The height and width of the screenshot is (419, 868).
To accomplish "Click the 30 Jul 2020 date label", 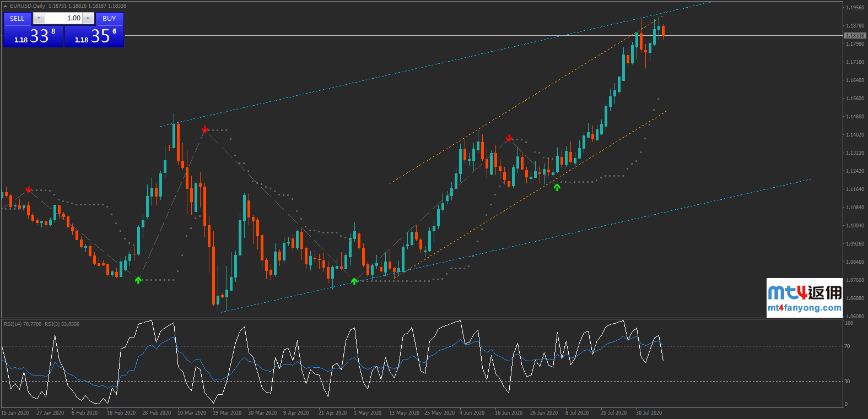I will (x=649, y=412).
